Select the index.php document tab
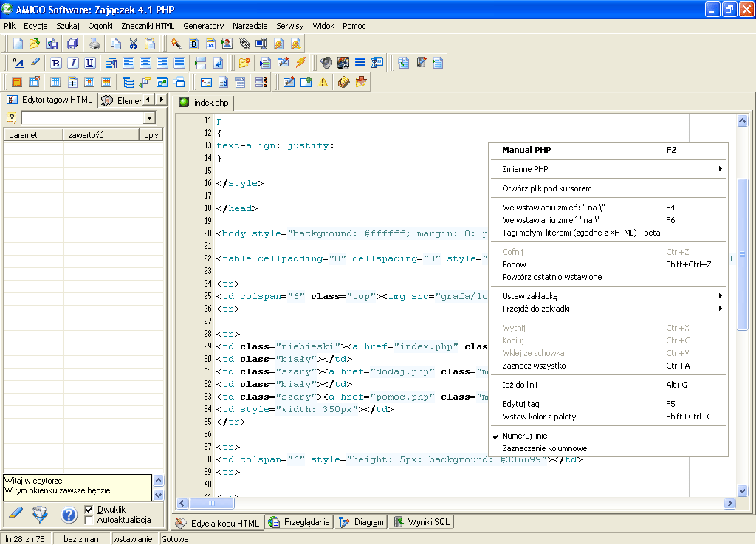The image size is (756, 545). tap(205, 102)
